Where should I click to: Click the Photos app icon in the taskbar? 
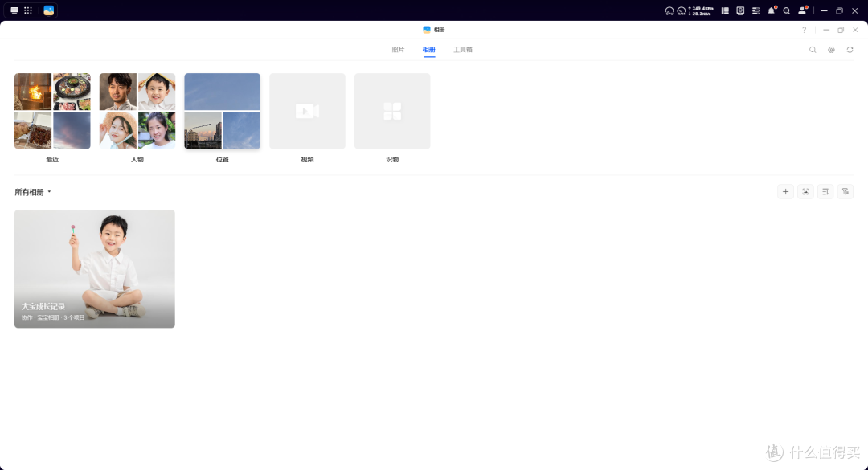[x=49, y=10]
